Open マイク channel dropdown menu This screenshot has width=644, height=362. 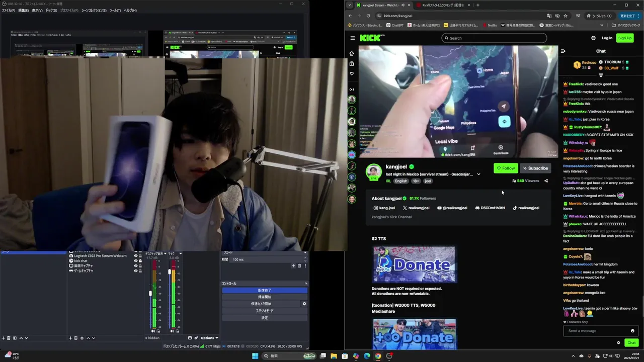[180, 253]
